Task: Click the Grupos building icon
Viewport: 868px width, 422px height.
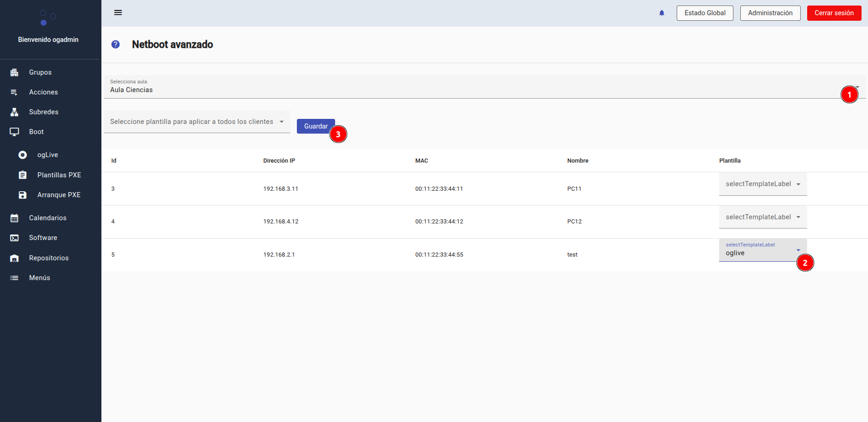Action: point(14,72)
